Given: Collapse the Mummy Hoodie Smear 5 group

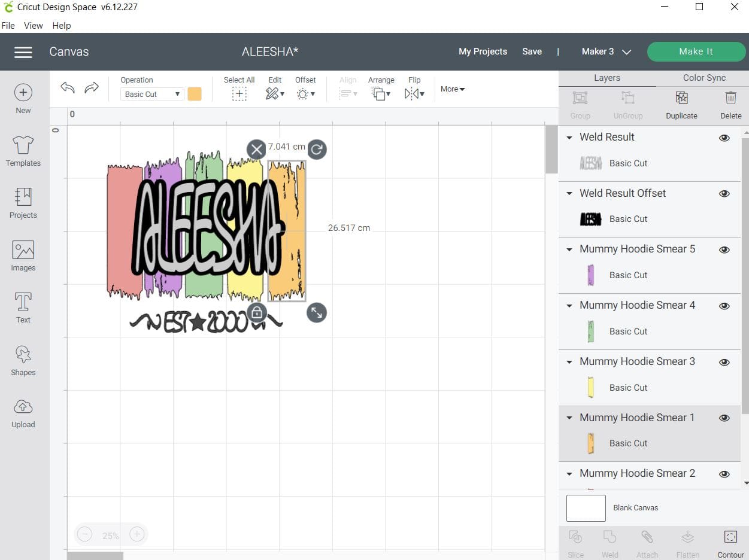Looking at the screenshot, I should pyautogui.click(x=569, y=249).
